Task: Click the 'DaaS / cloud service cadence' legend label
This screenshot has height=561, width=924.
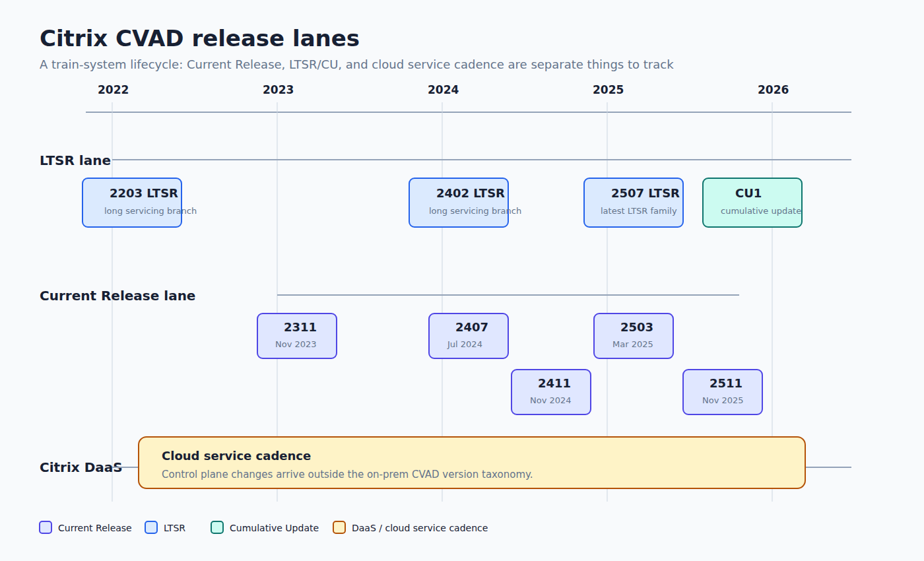Action: (420, 528)
